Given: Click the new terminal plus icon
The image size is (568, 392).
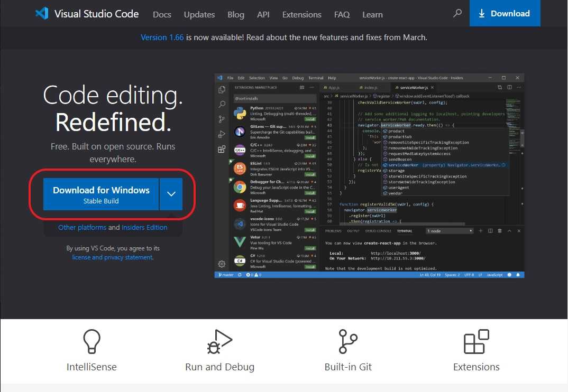Looking at the screenshot, I should (x=481, y=230).
